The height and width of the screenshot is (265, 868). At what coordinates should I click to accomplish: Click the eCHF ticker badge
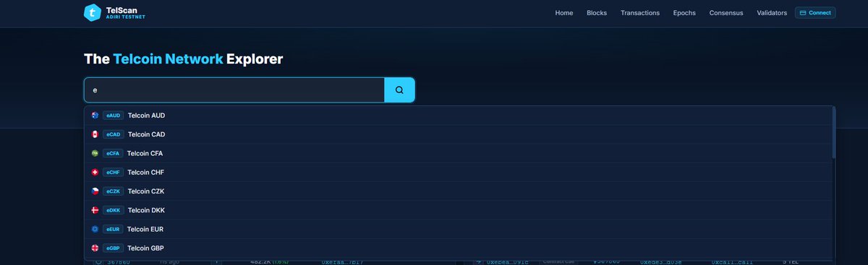(113, 172)
